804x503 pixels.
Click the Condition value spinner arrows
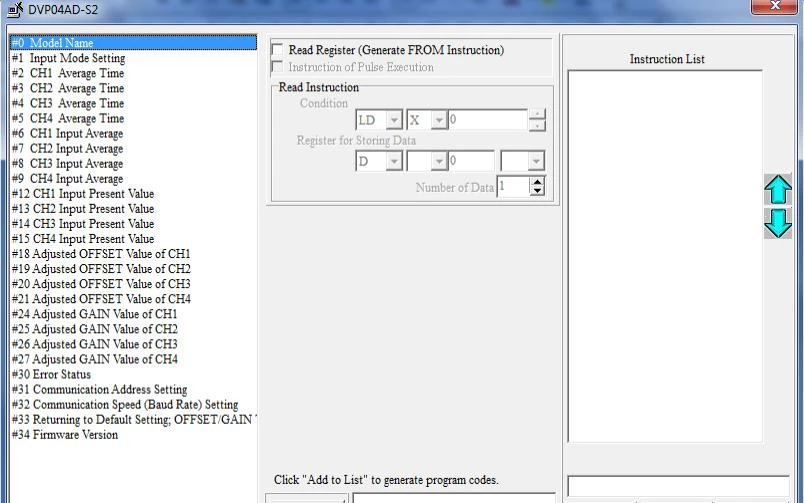tap(538, 120)
